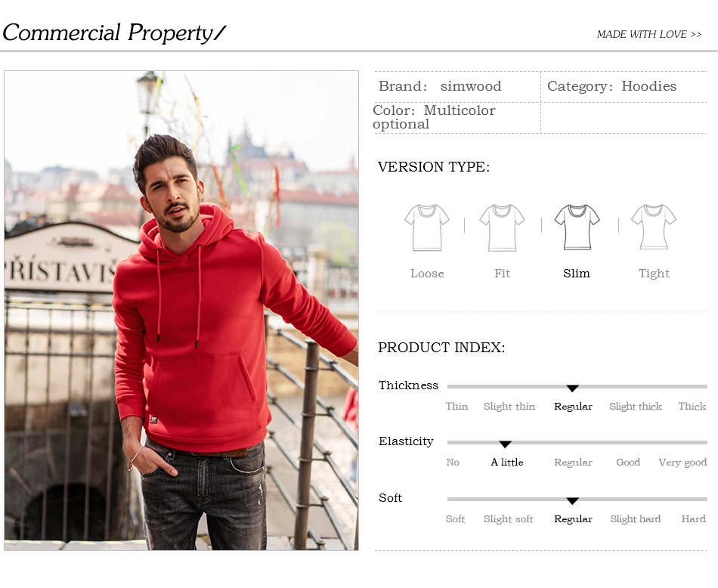Click the Thickness slider marker triangle
The width and height of the screenshot is (718, 588).
coord(572,388)
